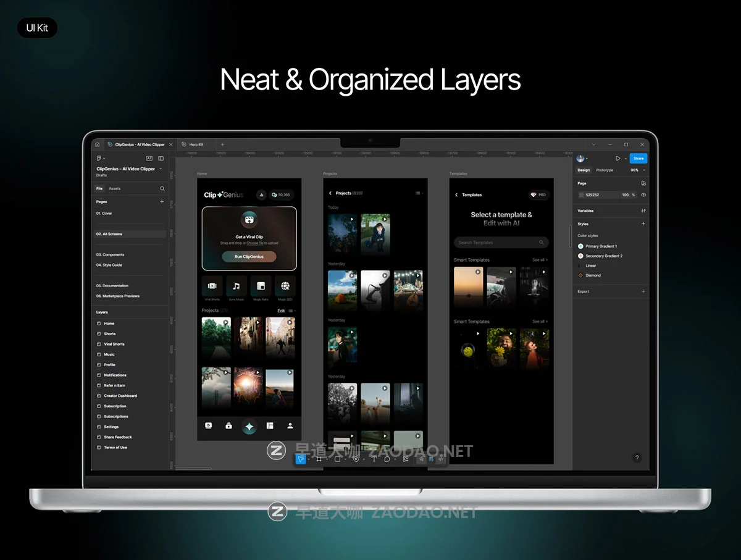Expand the ClipGenius file name dropdown
The width and height of the screenshot is (741, 560).
tap(161, 169)
